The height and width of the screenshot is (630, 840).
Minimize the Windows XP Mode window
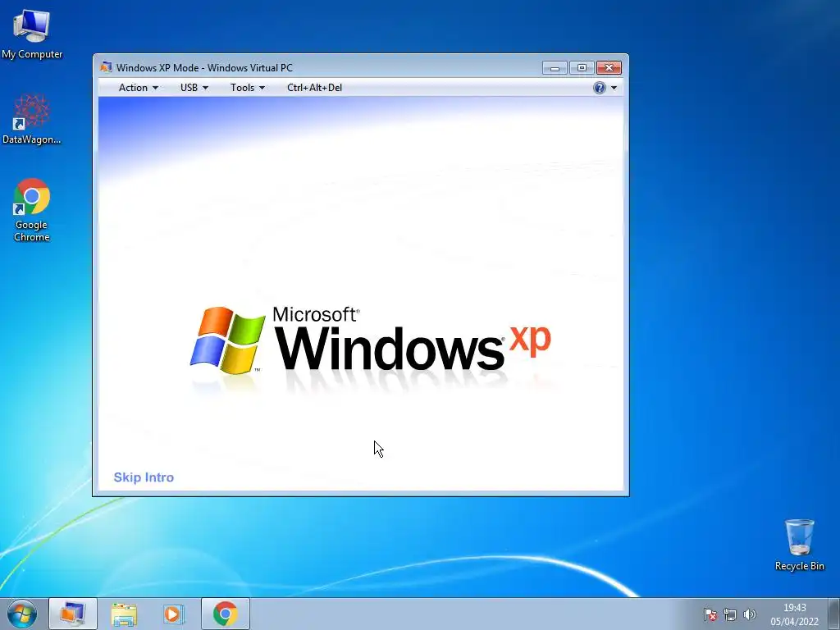[555, 68]
